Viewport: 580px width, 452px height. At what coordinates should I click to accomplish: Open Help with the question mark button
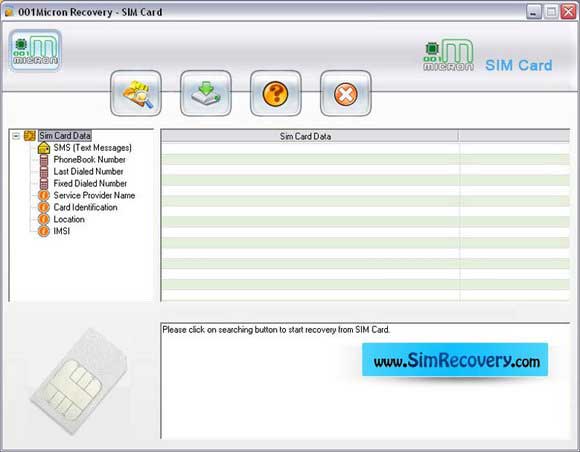coord(276,93)
